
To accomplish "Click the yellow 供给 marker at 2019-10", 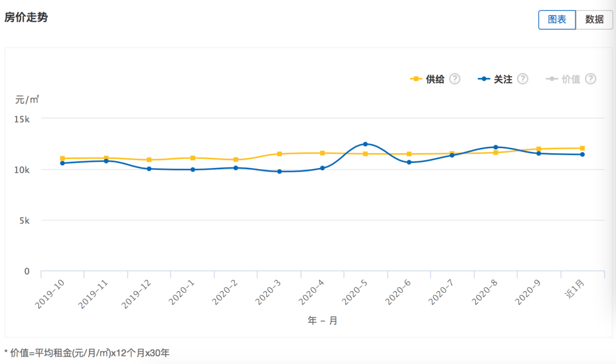I will point(63,158).
